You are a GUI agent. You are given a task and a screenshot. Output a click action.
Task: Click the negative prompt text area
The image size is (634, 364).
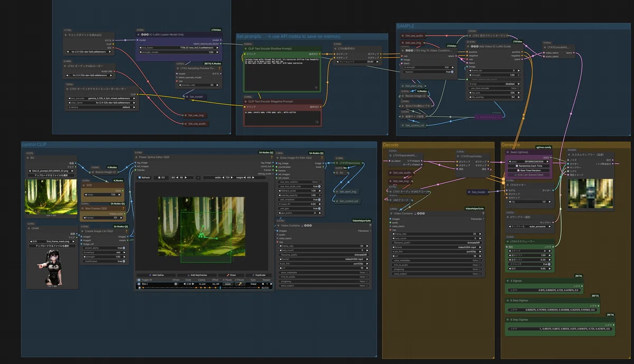tap(283, 118)
